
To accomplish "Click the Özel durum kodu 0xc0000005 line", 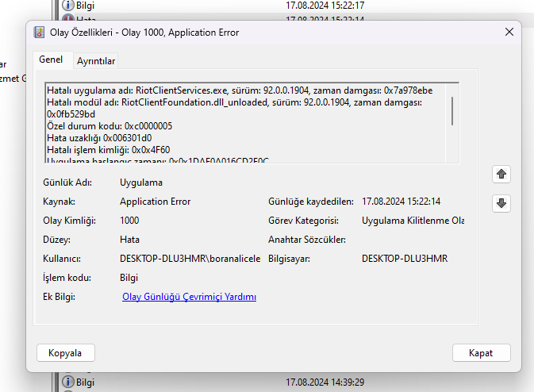I will [109, 126].
